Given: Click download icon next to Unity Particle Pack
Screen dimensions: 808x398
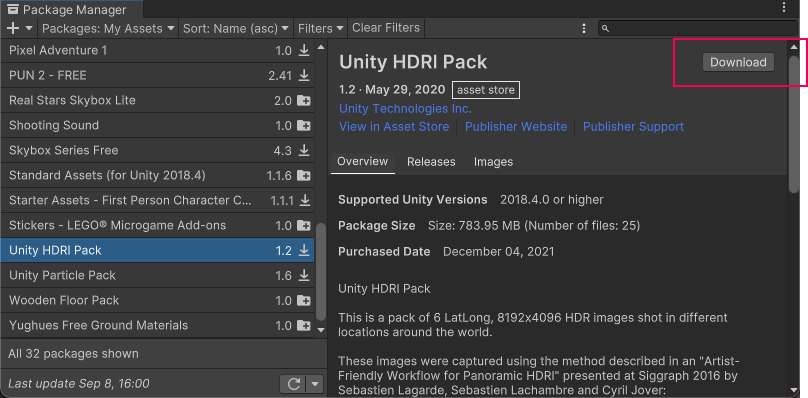Looking at the screenshot, I should pyautogui.click(x=305, y=275).
